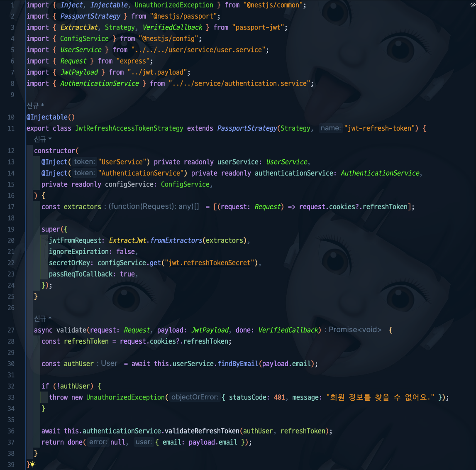476x470 pixels.
Task: Click the 신규 * hint above the constructor
Action: coord(43,139)
